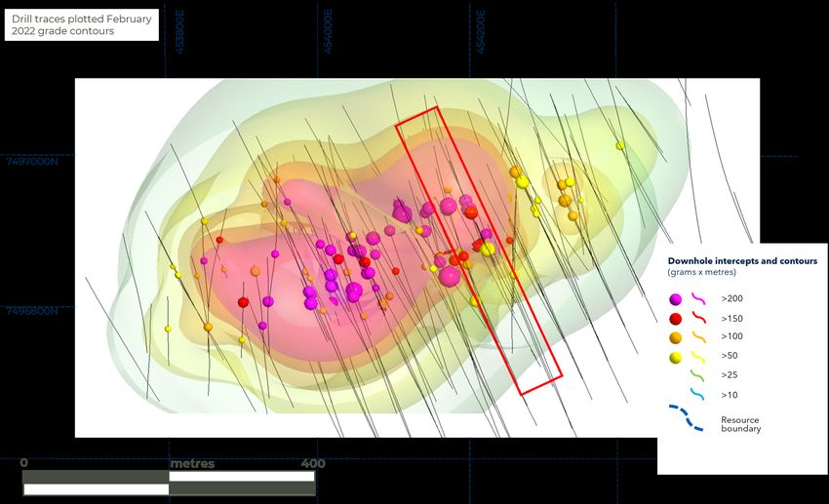The height and width of the screenshot is (504, 829).
Task: Select the yellow >50 sphere in legend
Action: (x=675, y=358)
